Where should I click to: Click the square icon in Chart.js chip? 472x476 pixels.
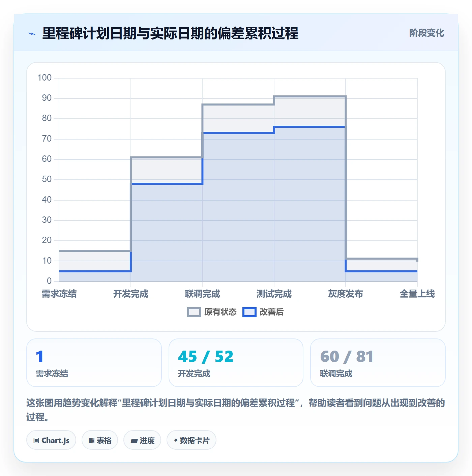[x=36, y=441]
